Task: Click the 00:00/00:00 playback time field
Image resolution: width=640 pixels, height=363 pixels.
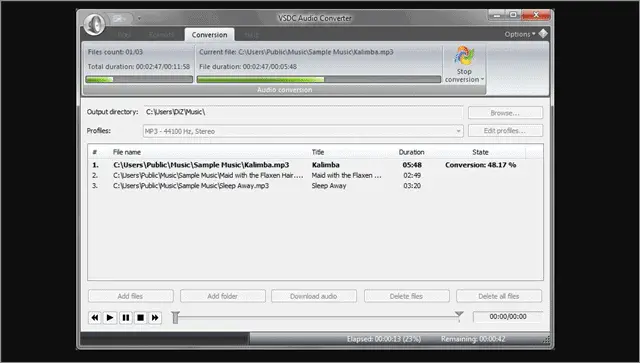Action: (508, 316)
